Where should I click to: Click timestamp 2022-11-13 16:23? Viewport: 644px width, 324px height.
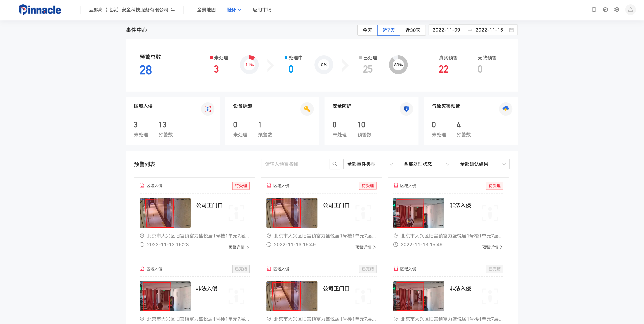coord(168,245)
